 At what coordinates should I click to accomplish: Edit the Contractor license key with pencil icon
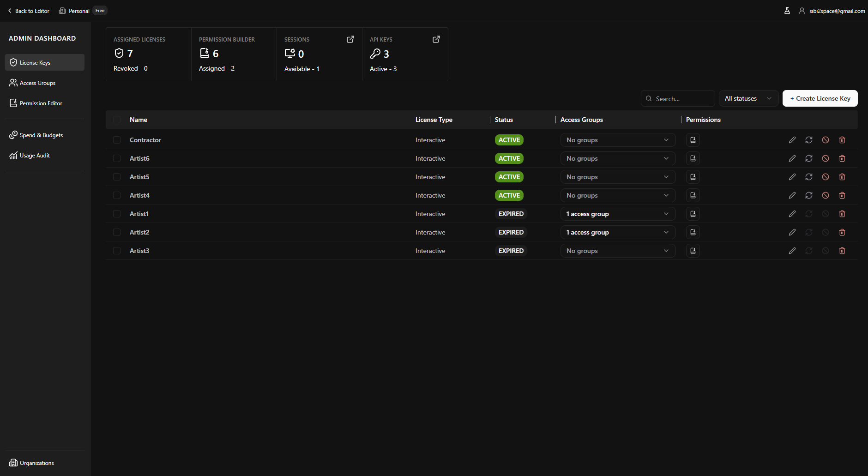[x=792, y=140]
